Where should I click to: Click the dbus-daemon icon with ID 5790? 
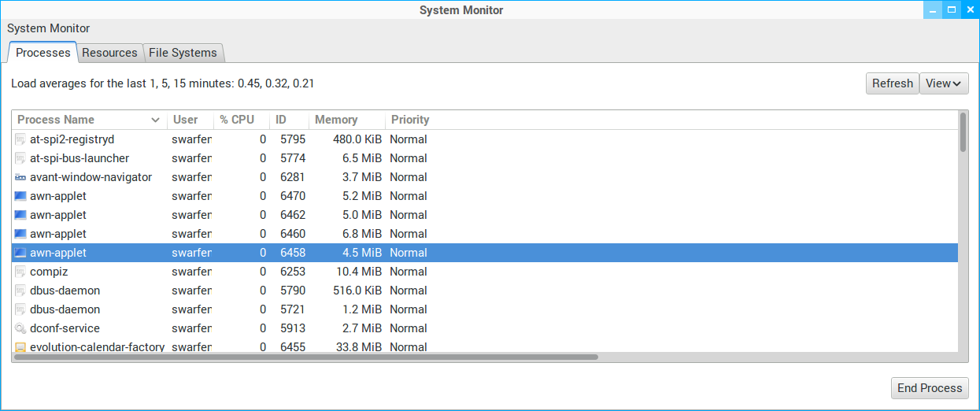pyautogui.click(x=20, y=291)
